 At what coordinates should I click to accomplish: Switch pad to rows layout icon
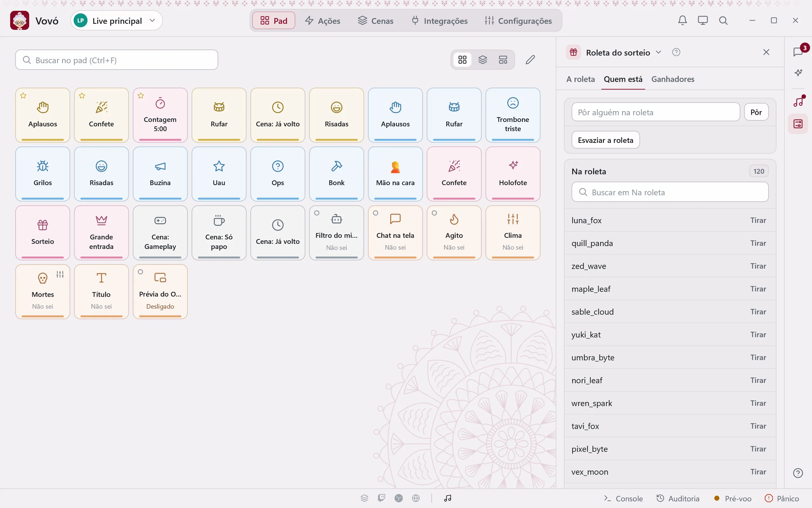pos(503,60)
